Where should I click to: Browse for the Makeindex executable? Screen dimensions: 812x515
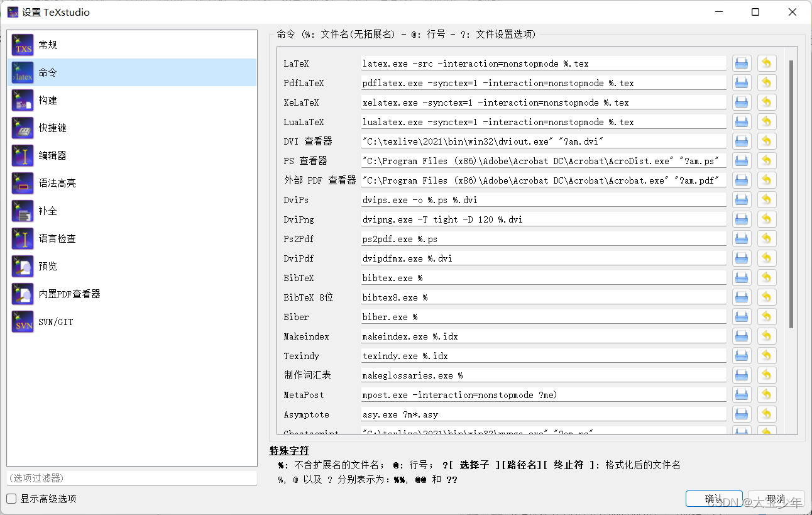(x=741, y=336)
